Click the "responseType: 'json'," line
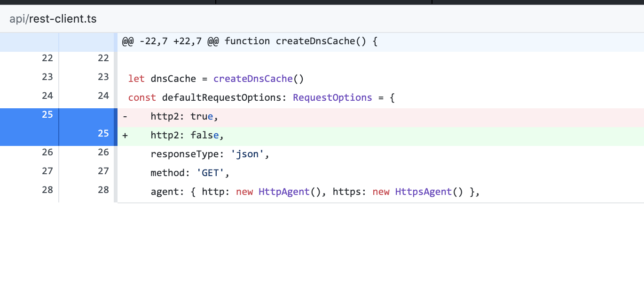Viewport: 644px width, 306px height. (210, 154)
